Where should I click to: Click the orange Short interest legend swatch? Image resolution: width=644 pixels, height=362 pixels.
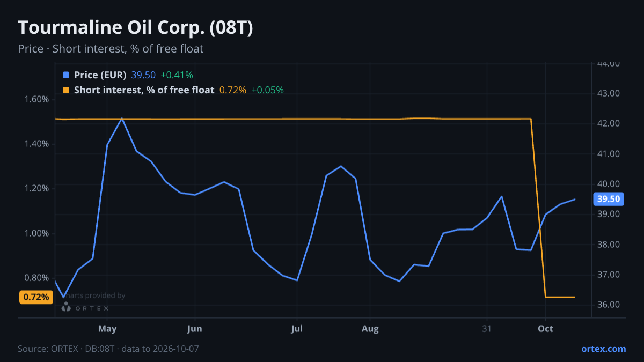66,90
